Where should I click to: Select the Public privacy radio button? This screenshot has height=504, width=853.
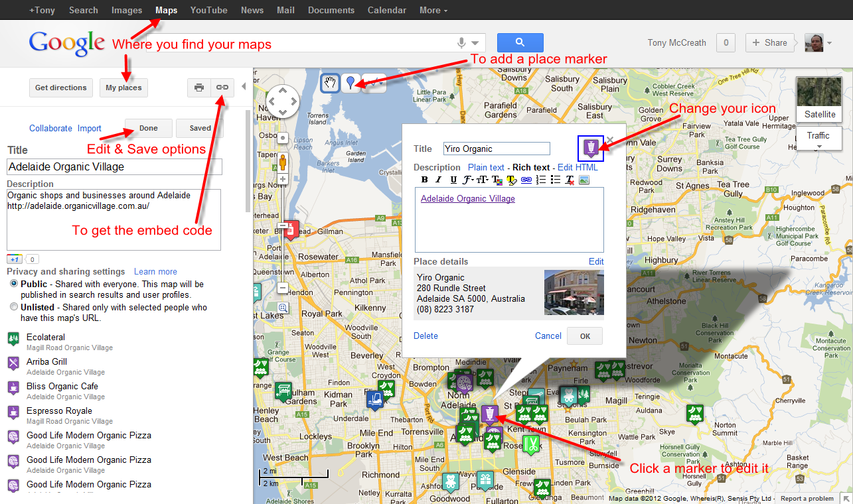pyautogui.click(x=14, y=284)
